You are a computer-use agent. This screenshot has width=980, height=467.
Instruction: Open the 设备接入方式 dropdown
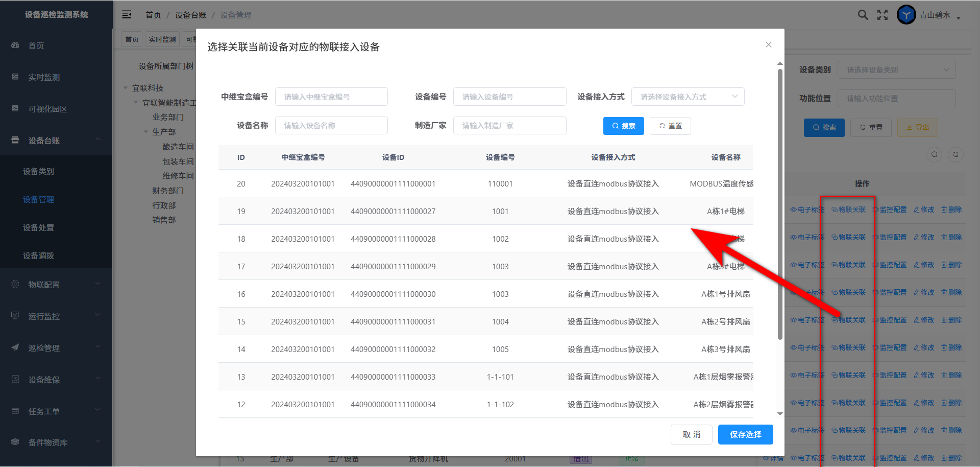(x=688, y=97)
